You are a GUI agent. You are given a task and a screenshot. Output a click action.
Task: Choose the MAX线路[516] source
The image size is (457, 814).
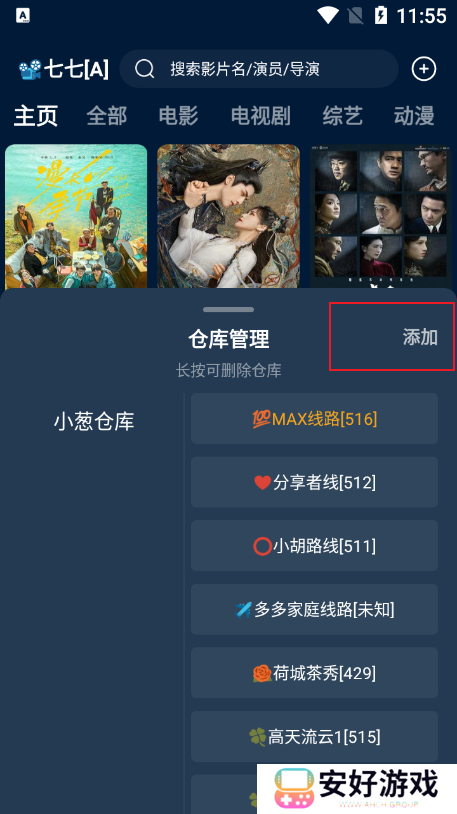tap(314, 418)
